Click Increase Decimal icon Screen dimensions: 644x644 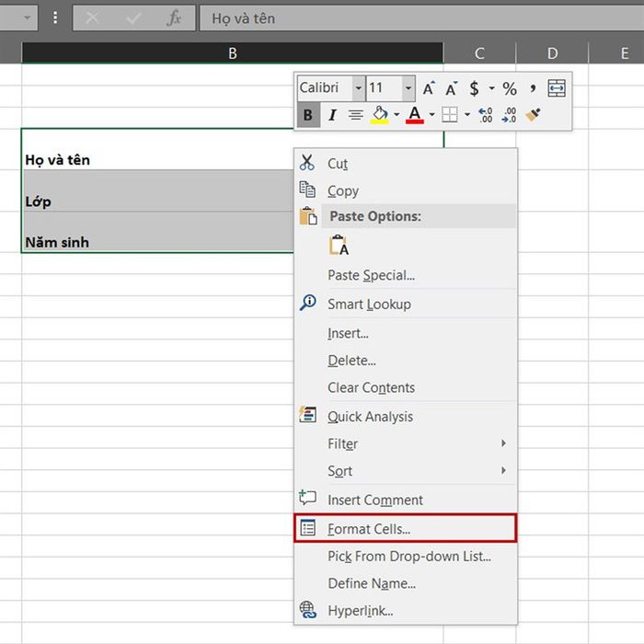pyautogui.click(x=486, y=115)
